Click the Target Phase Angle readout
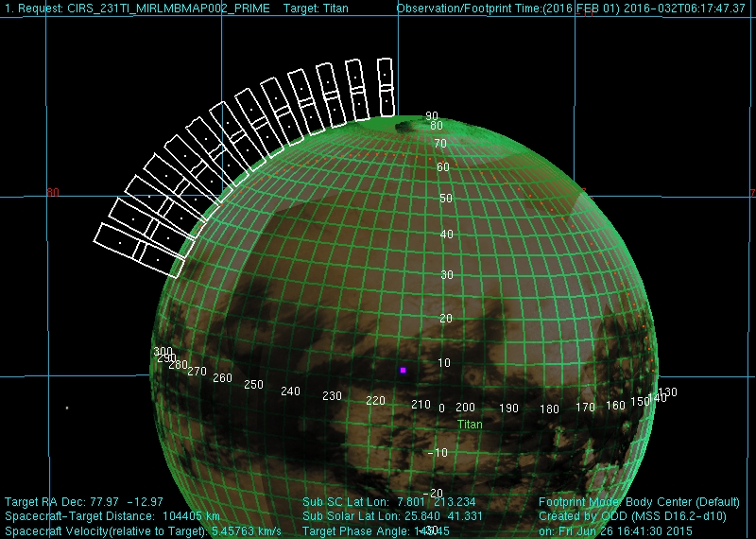This screenshot has height=539, width=756. (x=376, y=531)
